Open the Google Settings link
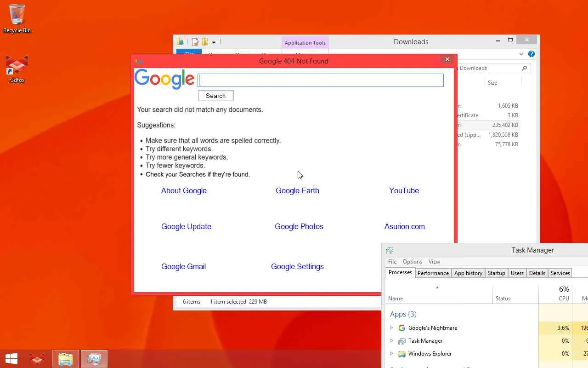588x368 pixels. point(297,266)
